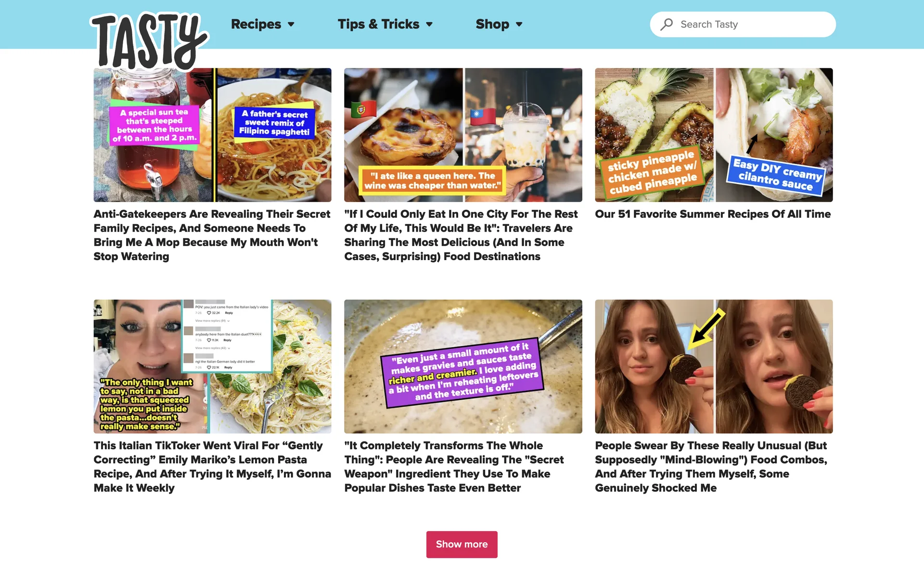Click the sun tea and spaghetti thumbnail

tap(212, 135)
